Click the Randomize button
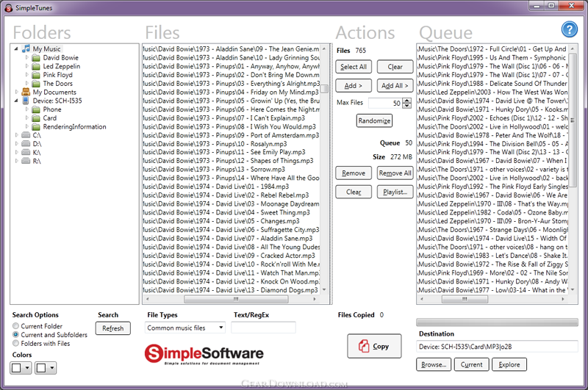The image size is (588, 390). [x=374, y=120]
